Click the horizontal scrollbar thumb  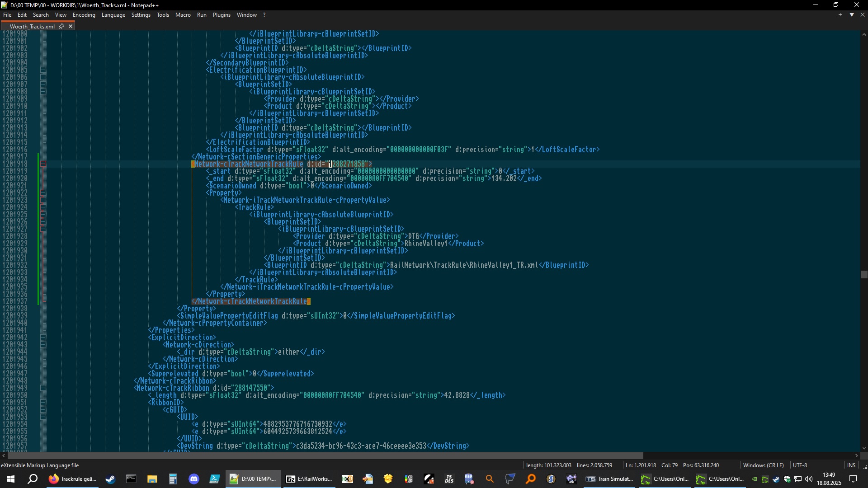point(325,456)
